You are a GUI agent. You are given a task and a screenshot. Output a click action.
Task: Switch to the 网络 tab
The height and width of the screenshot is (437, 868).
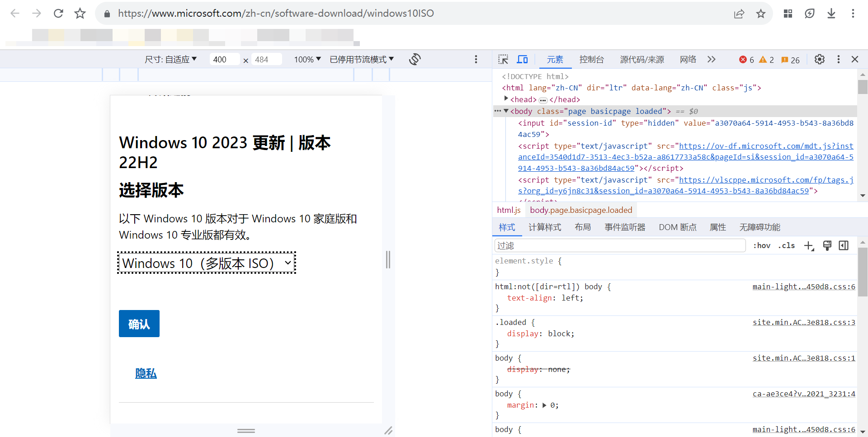tap(688, 60)
